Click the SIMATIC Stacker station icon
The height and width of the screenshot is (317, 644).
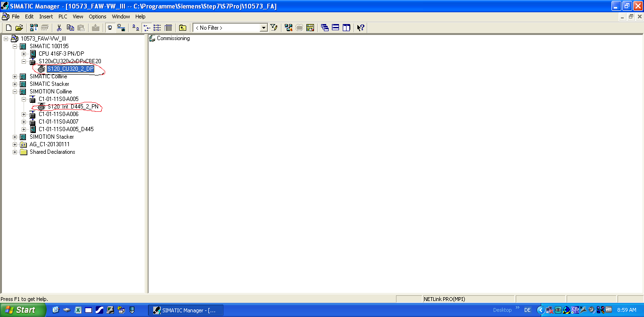coord(23,84)
